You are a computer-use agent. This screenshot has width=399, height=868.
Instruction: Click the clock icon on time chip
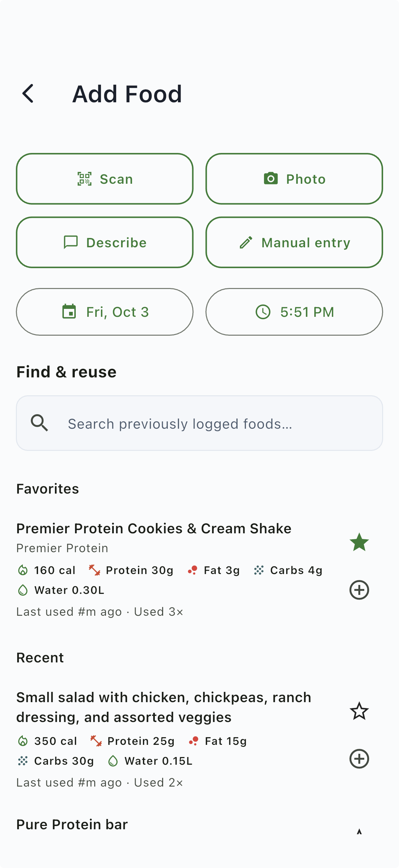click(263, 312)
